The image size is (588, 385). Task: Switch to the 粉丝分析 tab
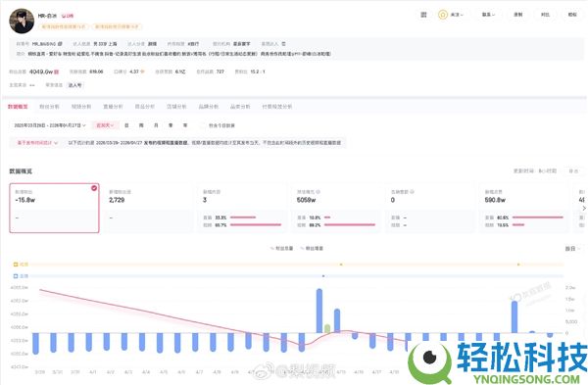click(50, 107)
